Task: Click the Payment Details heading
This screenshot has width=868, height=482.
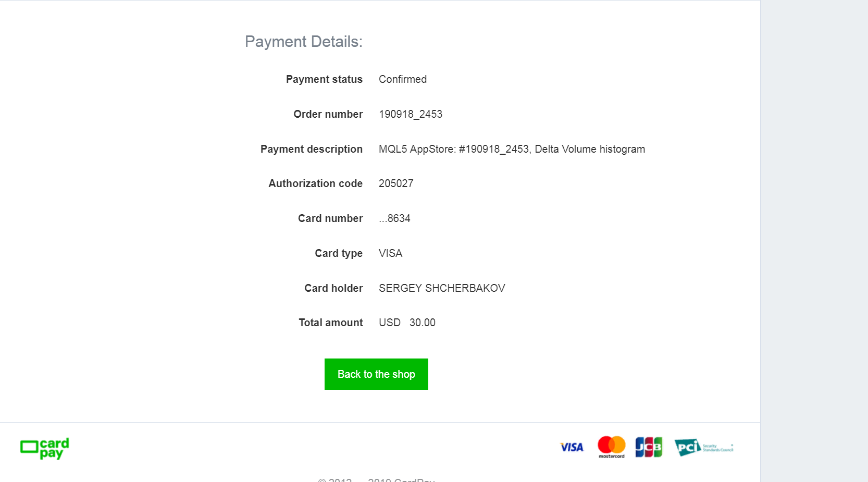Action: click(303, 42)
